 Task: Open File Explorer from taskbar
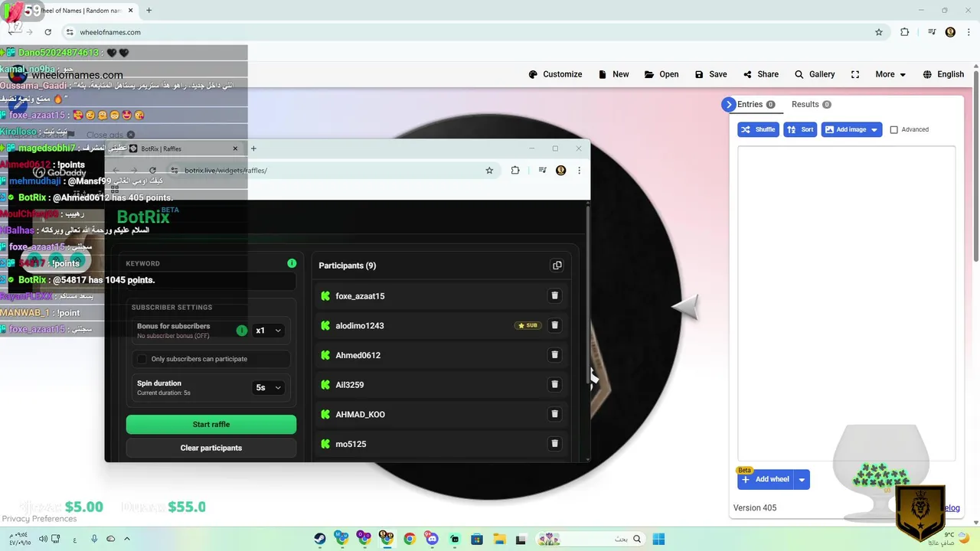tap(499, 539)
